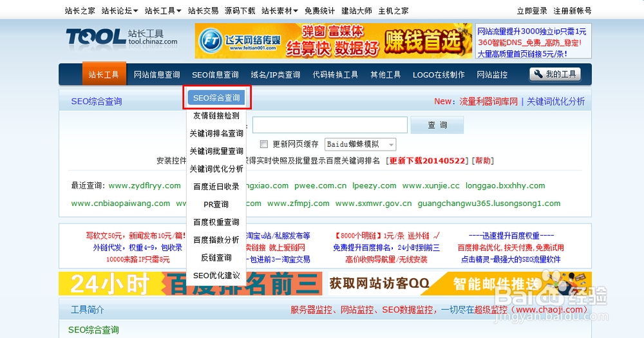Select SEO综合查询 in dropdown menu
The height and width of the screenshot is (338, 644).
tap(216, 98)
